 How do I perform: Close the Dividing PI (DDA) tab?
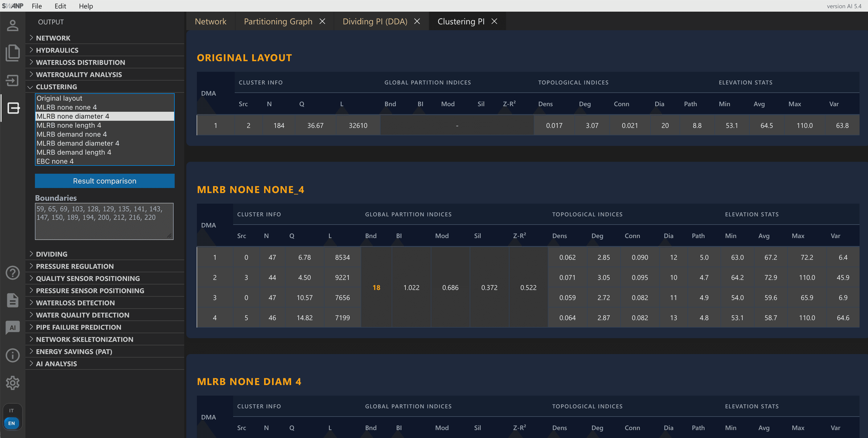click(417, 21)
